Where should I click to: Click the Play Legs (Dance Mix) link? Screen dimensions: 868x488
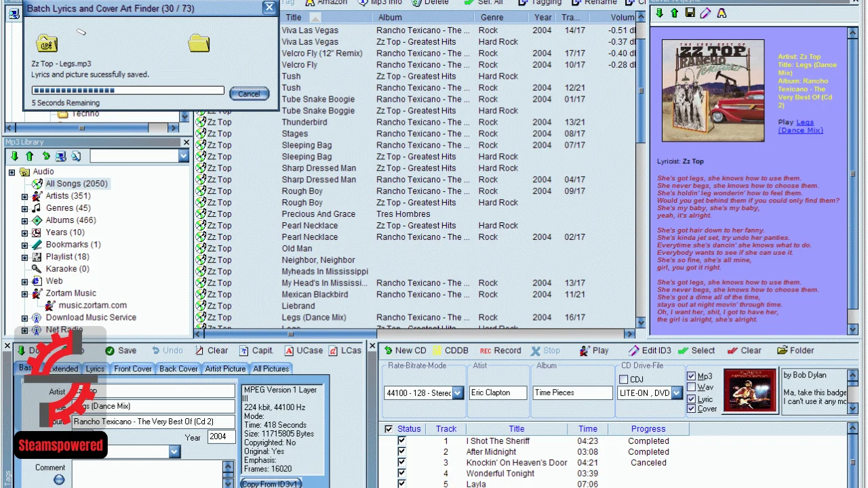pyautogui.click(x=800, y=126)
